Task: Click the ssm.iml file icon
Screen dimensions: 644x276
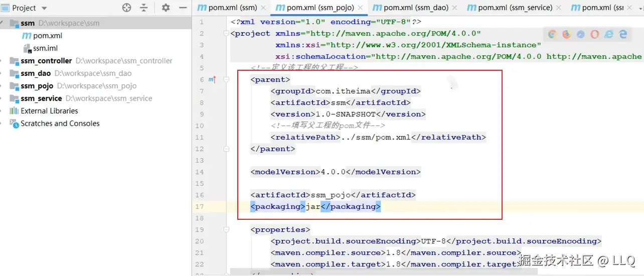Action: click(28, 48)
